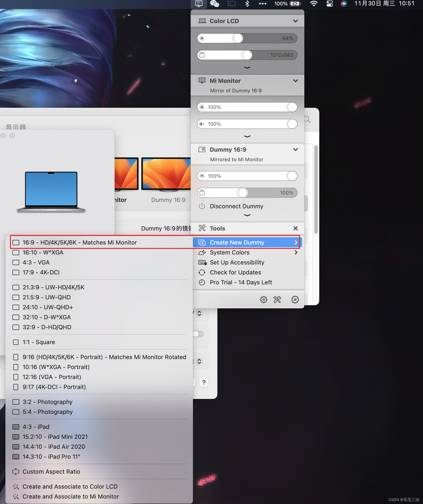Collapse the Color LCD section
Viewport: 423px width, 504px height.
tap(295, 21)
